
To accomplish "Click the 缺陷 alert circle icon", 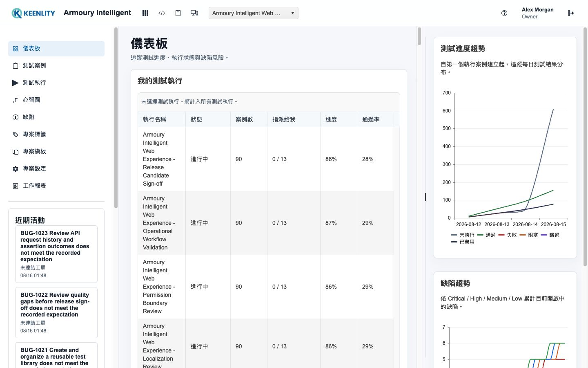I will coord(16,117).
